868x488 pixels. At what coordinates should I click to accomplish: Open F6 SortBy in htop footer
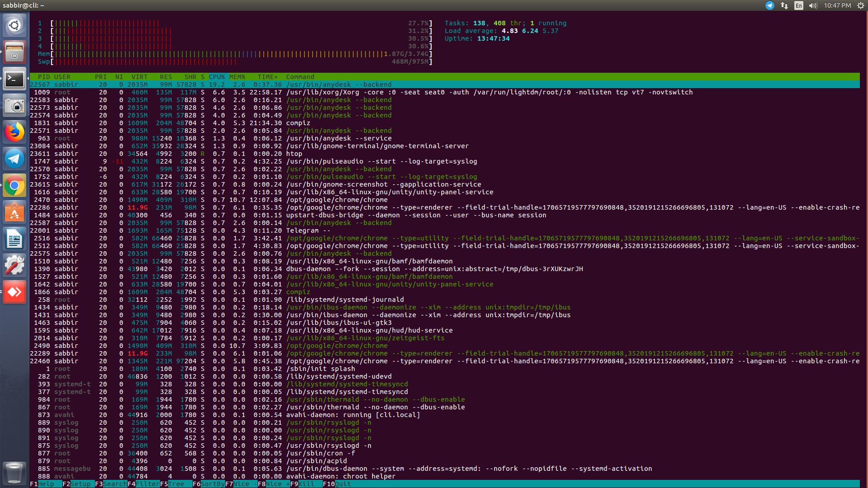click(209, 484)
